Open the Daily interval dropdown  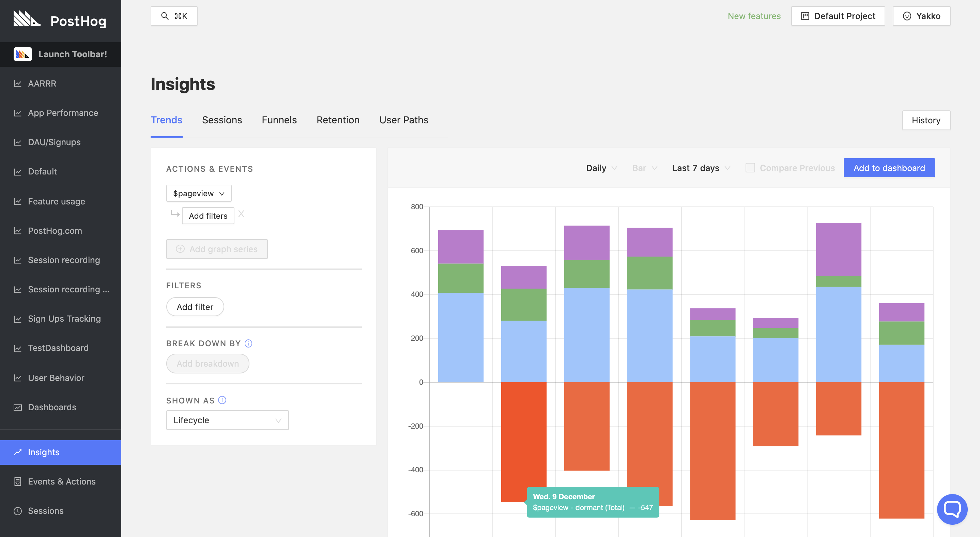coord(601,168)
